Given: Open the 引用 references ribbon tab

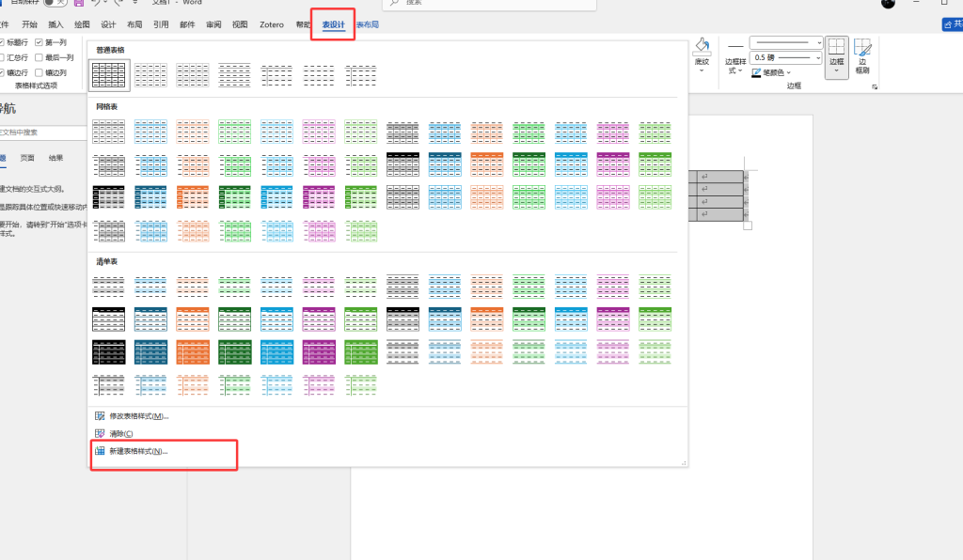Looking at the screenshot, I should 161,24.
